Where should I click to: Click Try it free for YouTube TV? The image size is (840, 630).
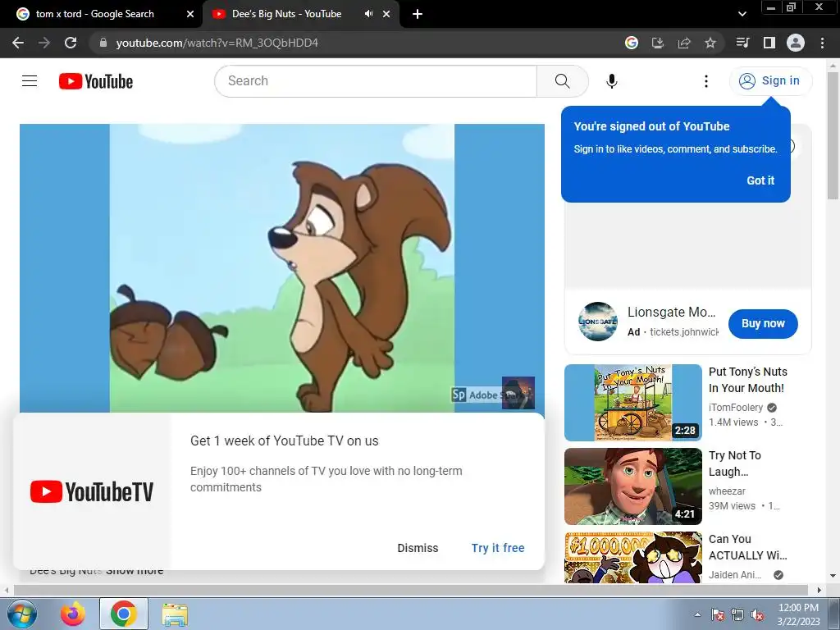click(498, 548)
